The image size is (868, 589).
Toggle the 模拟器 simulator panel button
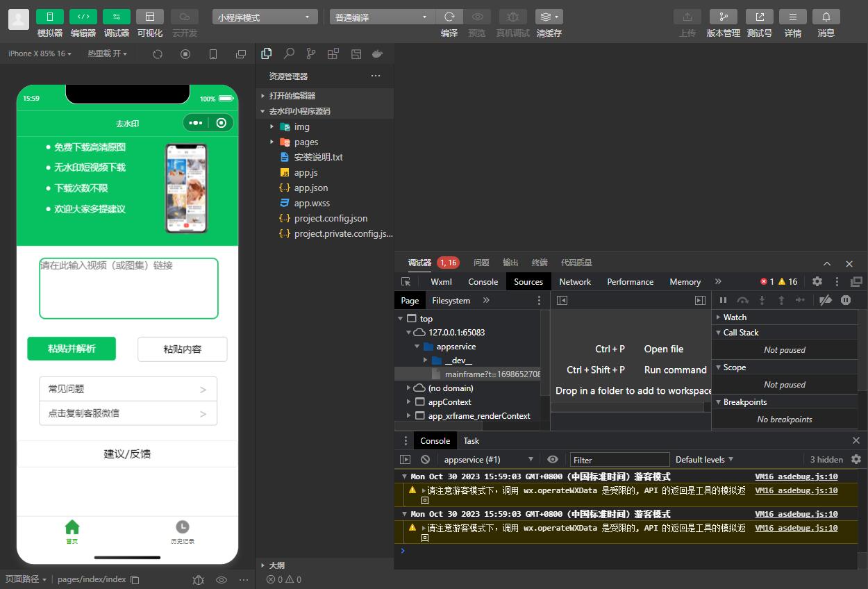(50, 17)
